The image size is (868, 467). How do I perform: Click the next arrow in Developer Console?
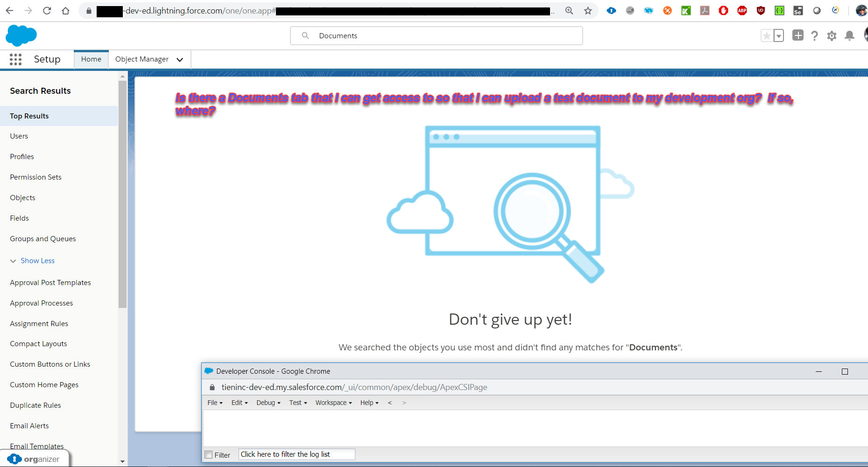pos(404,403)
